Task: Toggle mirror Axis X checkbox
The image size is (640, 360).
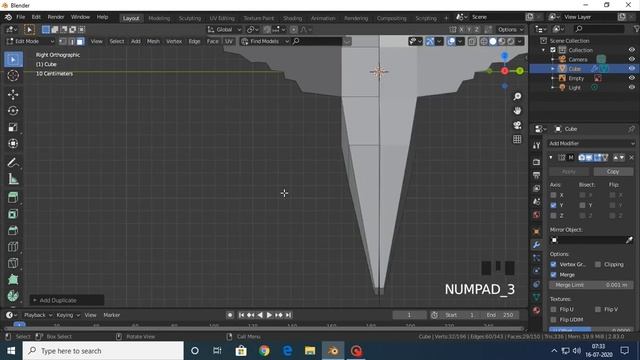Action: coord(553,195)
